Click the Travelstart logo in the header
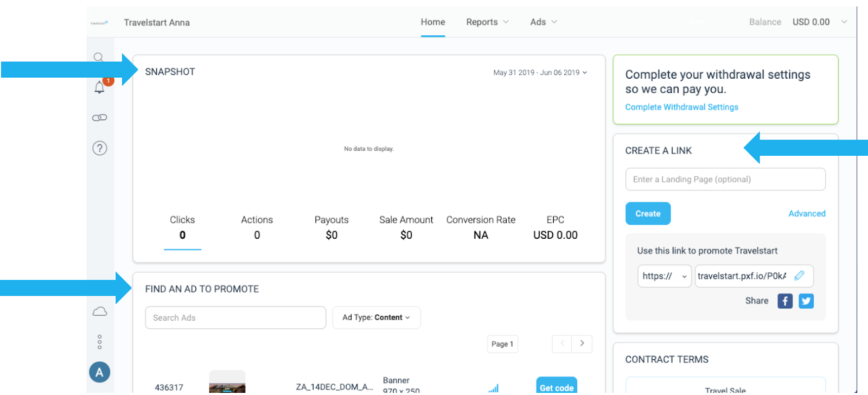The height and width of the screenshot is (395, 868). click(99, 23)
